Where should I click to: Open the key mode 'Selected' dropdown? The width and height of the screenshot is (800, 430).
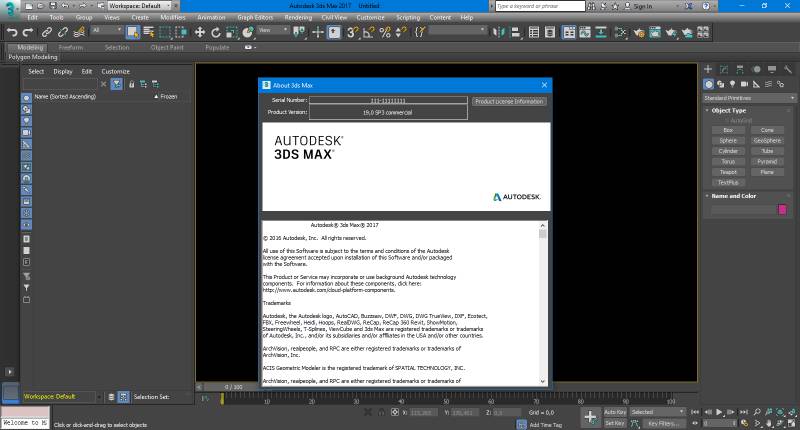pyautogui.click(x=657, y=412)
